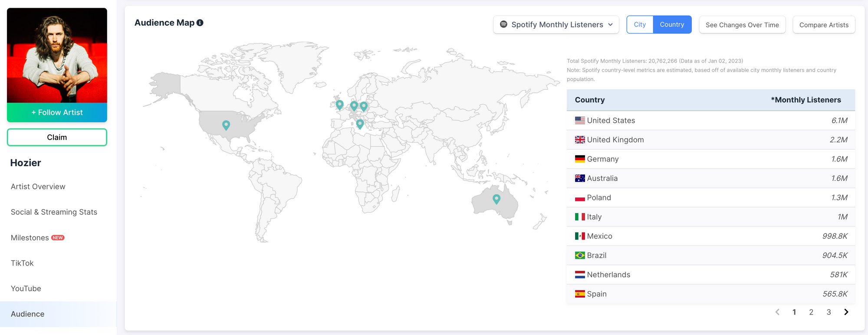
Task: Open Social & Streaming Stats page
Action: point(54,212)
